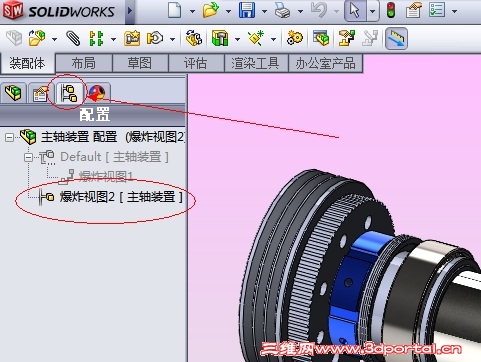Expand the Component Pattern dropdown arrow
This screenshot has height=362, width=481.
coord(113,39)
